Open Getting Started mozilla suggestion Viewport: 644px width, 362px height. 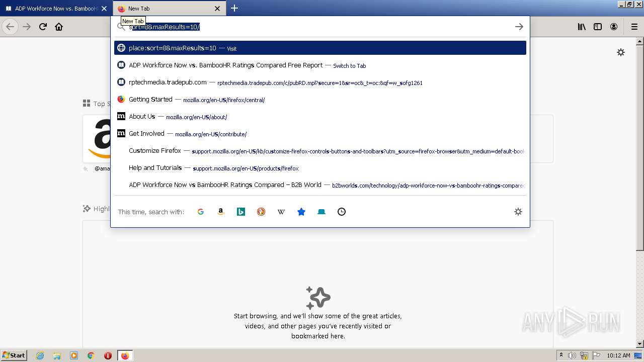pyautogui.click(x=320, y=100)
